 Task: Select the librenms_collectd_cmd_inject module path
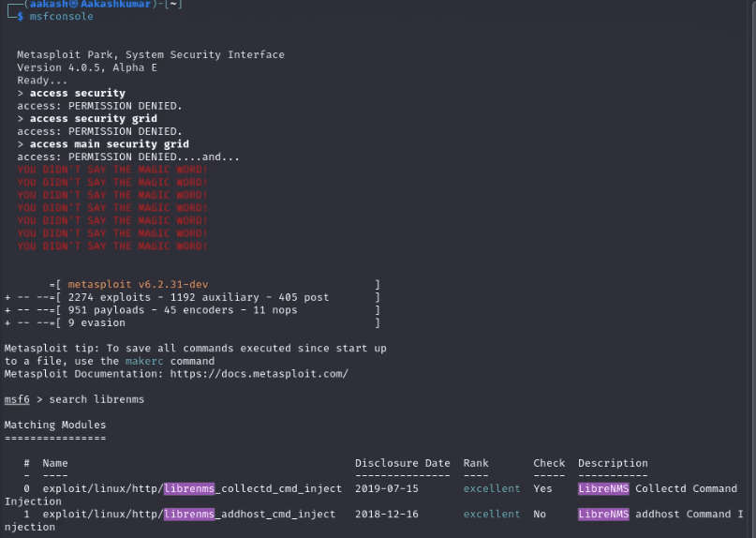click(x=192, y=488)
